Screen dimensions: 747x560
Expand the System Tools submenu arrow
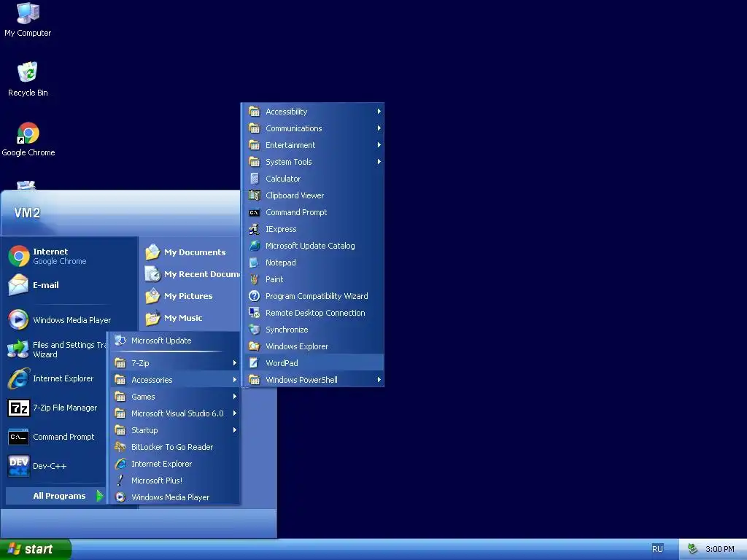point(379,162)
